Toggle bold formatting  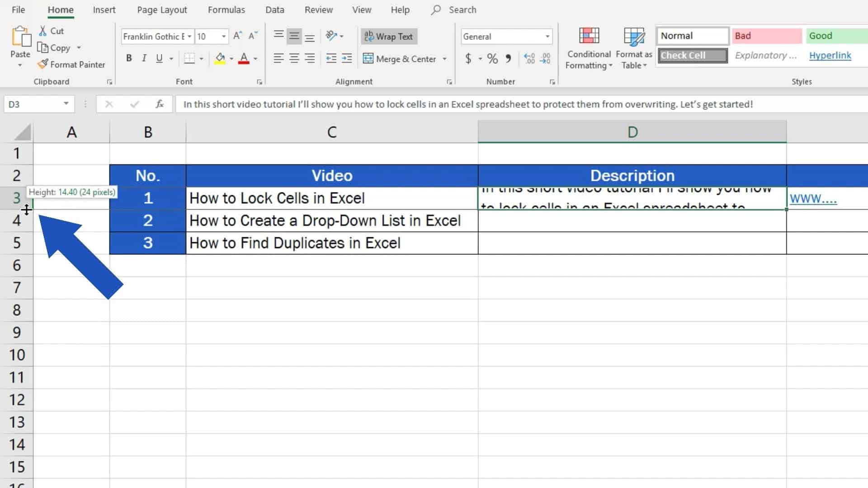(129, 58)
